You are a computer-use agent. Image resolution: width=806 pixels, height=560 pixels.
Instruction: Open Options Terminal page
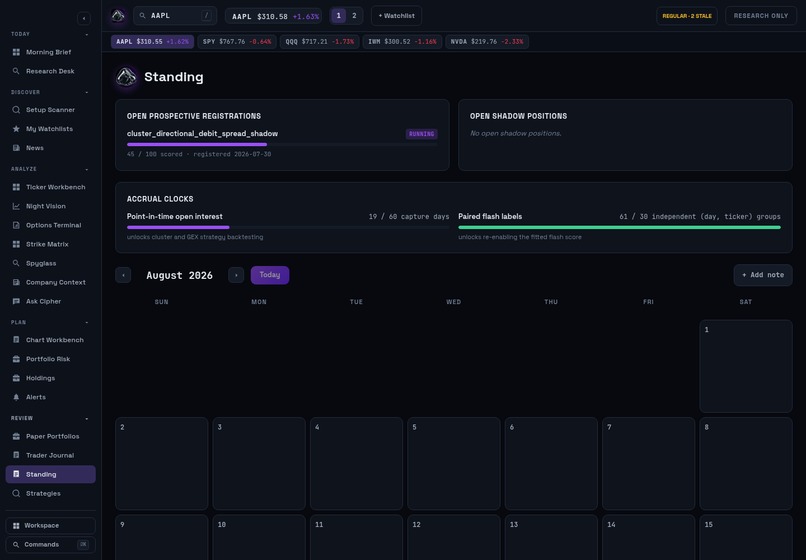tap(50, 225)
